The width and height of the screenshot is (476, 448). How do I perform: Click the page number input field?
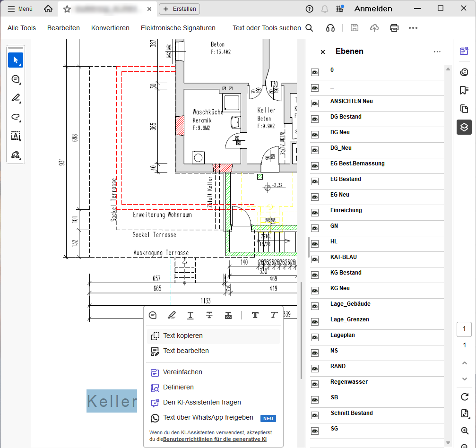coord(464,329)
